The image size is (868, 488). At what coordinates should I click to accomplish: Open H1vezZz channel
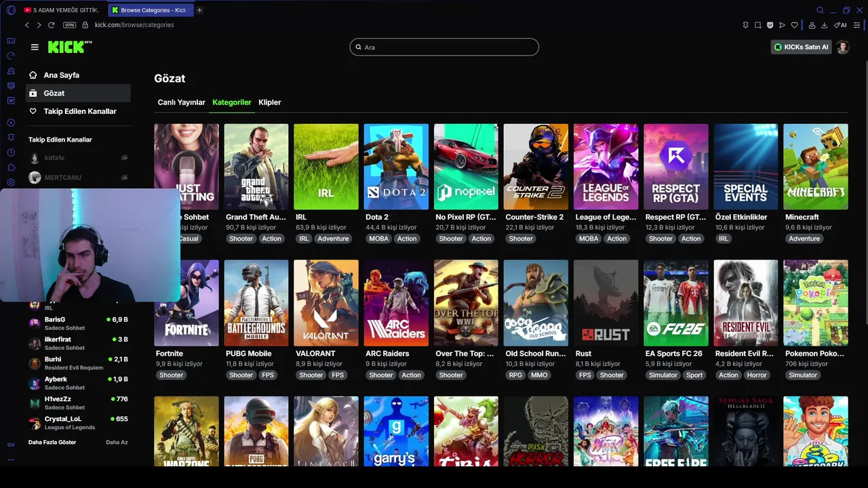point(78,403)
